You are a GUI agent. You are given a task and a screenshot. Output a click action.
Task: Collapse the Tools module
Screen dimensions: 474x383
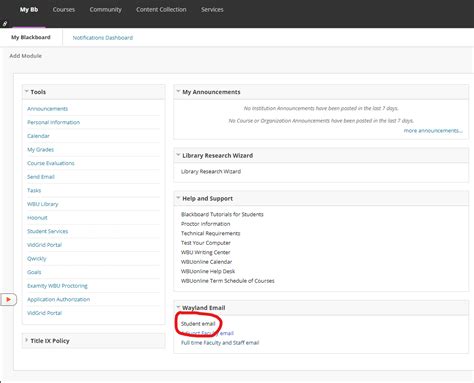(x=26, y=91)
